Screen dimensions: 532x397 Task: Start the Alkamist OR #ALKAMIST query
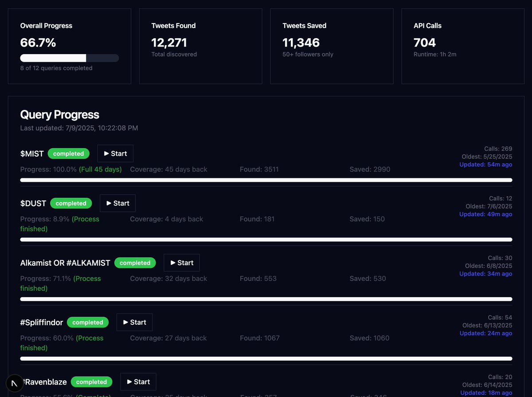point(182,263)
